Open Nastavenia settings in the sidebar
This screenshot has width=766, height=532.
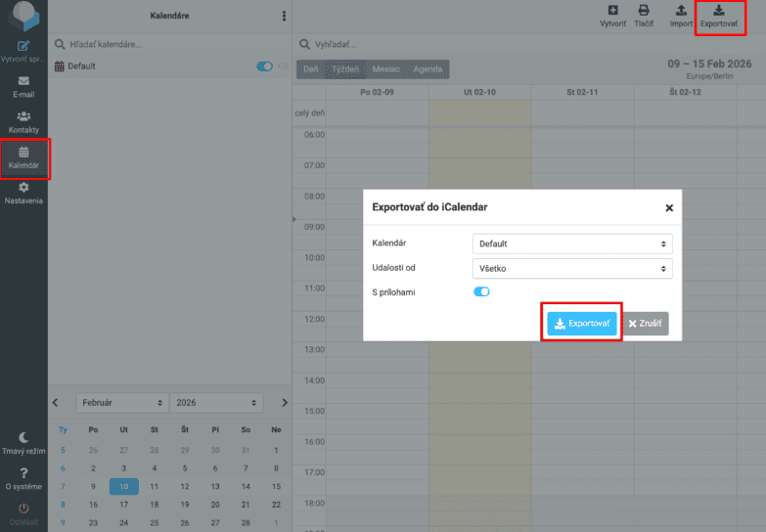pyautogui.click(x=23, y=193)
